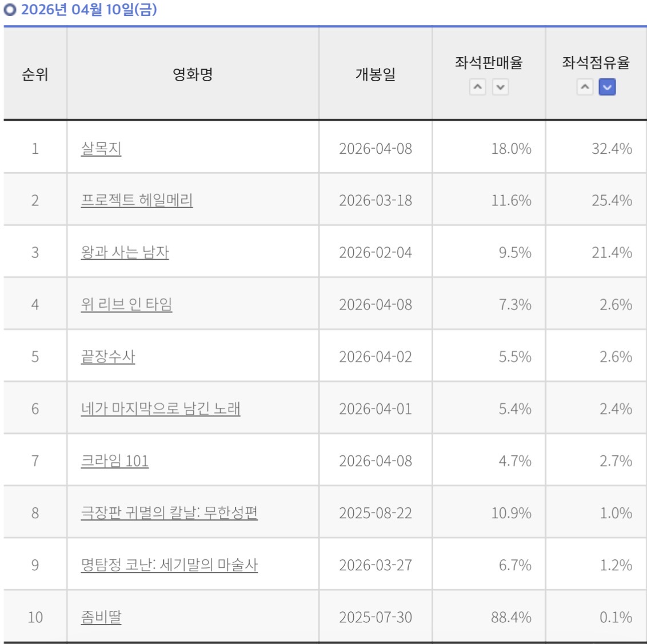
Task: Click the 영화명 column header
Action: coord(193,74)
